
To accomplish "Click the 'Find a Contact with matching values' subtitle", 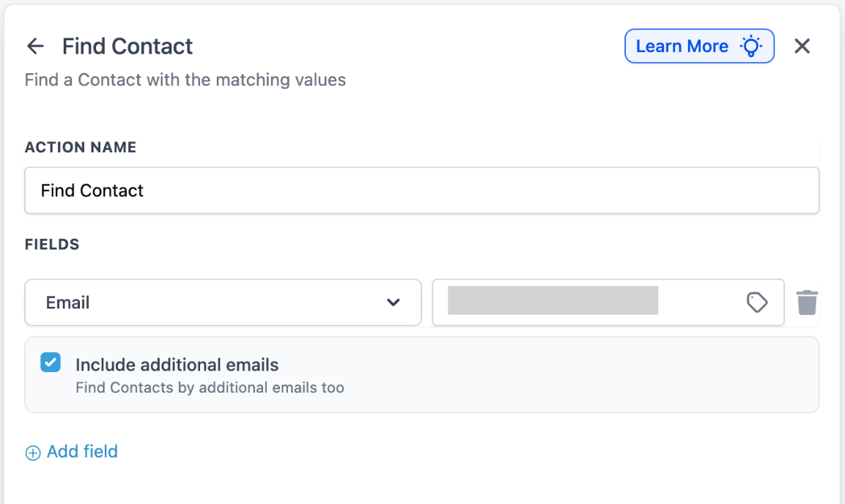I will (185, 80).
